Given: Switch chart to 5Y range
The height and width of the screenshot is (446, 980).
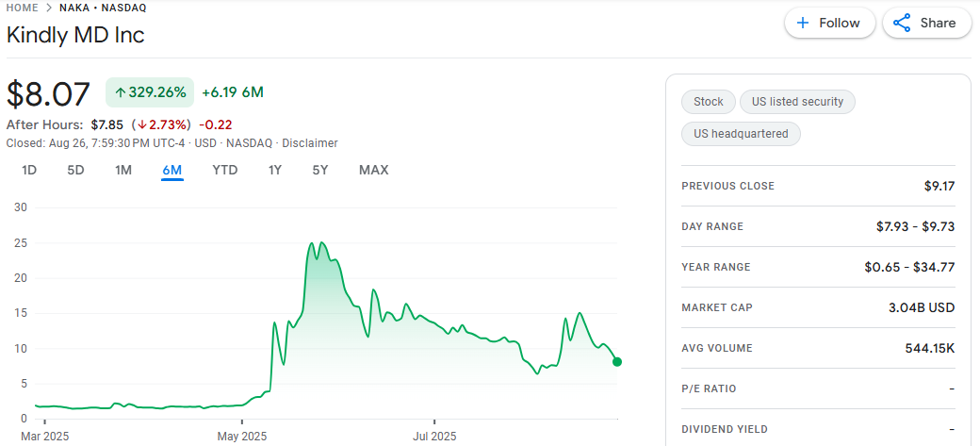Looking at the screenshot, I should [x=320, y=170].
